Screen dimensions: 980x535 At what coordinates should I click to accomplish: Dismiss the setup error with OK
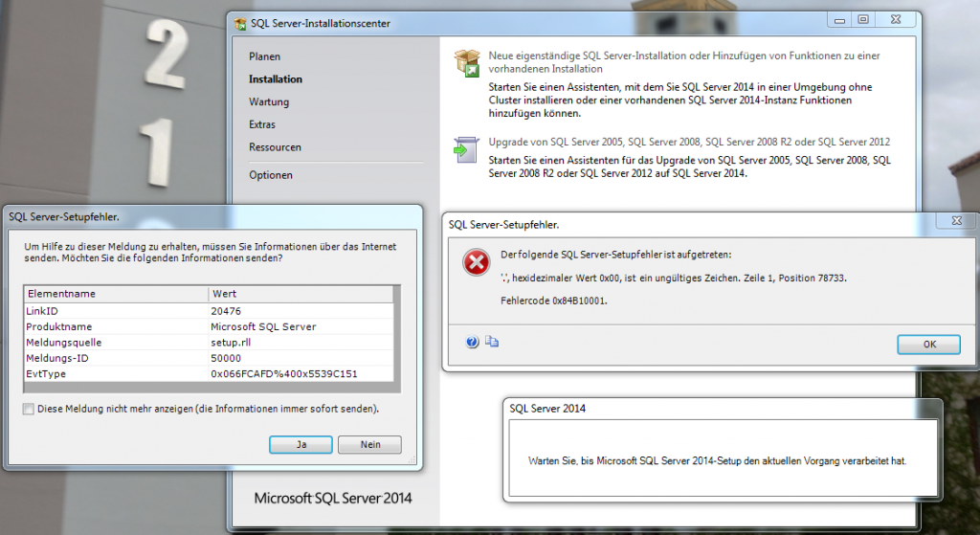(x=928, y=345)
